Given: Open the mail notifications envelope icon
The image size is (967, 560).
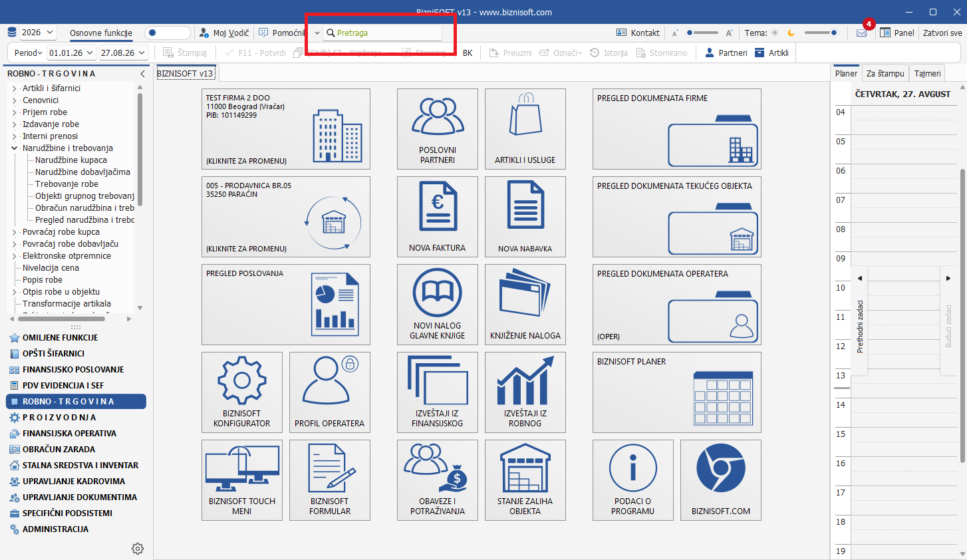Looking at the screenshot, I should [x=861, y=33].
